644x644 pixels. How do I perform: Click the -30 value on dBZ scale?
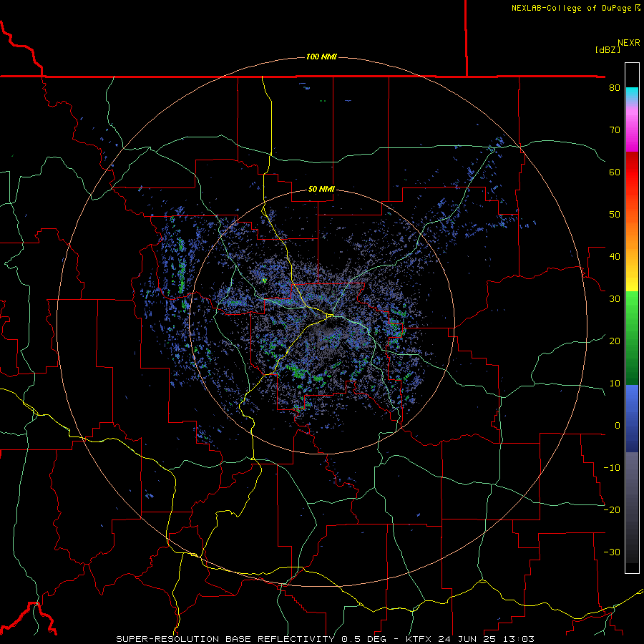(x=612, y=552)
